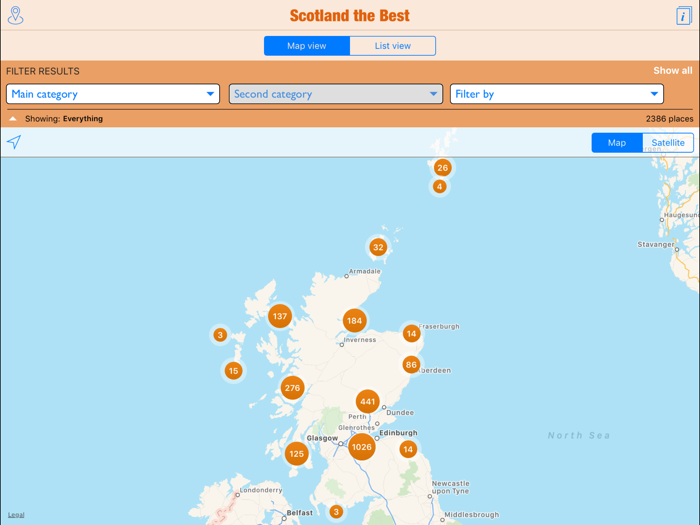Open the Second category dropdown

click(x=336, y=94)
